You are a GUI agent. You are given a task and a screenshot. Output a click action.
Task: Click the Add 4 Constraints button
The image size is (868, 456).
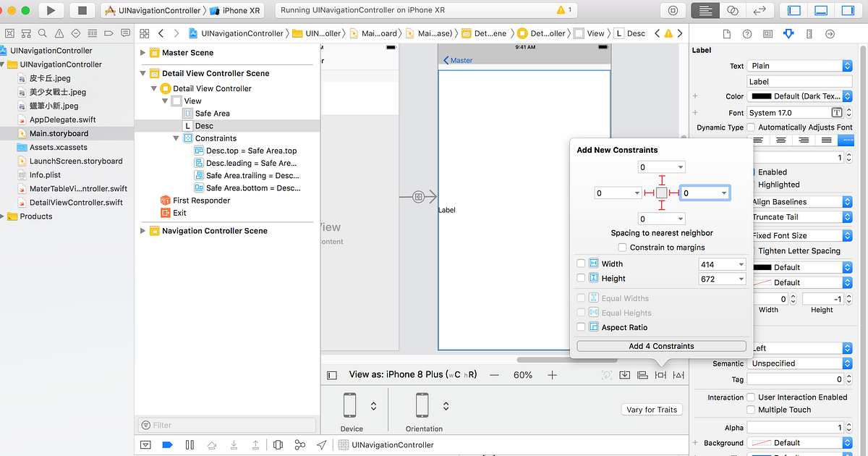pyautogui.click(x=660, y=346)
